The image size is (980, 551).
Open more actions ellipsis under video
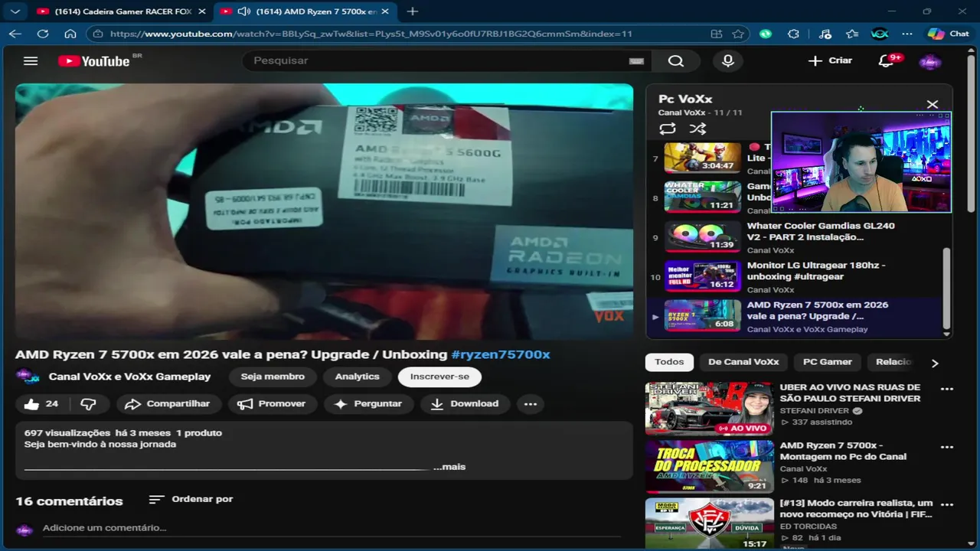coord(531,404)
